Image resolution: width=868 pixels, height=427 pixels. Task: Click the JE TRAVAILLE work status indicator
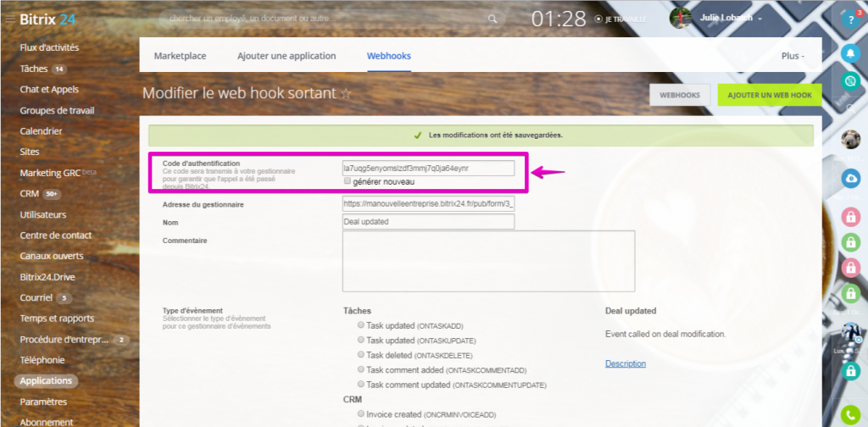(x=620, y=19)
